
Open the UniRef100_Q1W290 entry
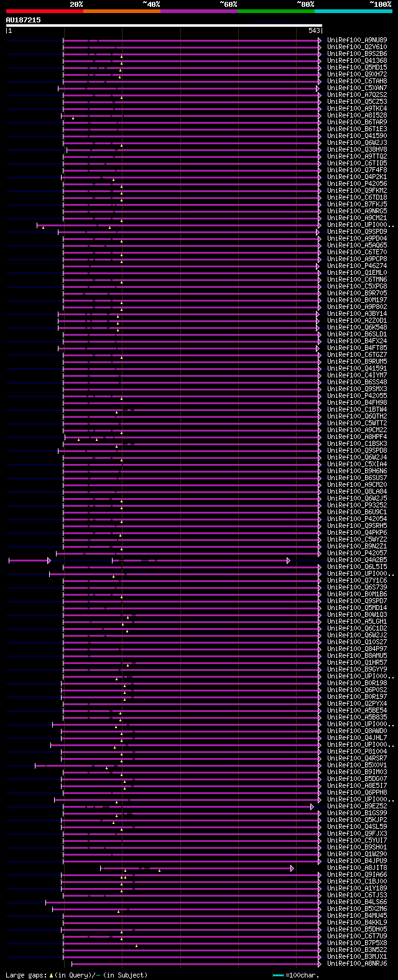coord(357,854)
